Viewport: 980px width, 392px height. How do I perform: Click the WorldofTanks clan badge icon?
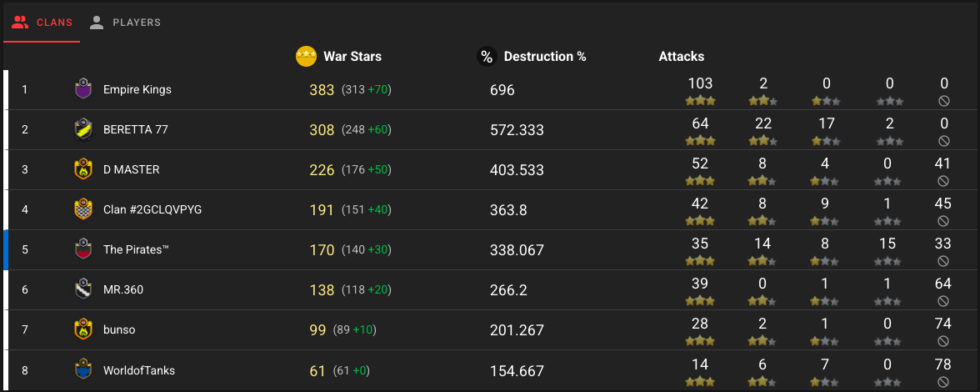(x=83, y=370)
